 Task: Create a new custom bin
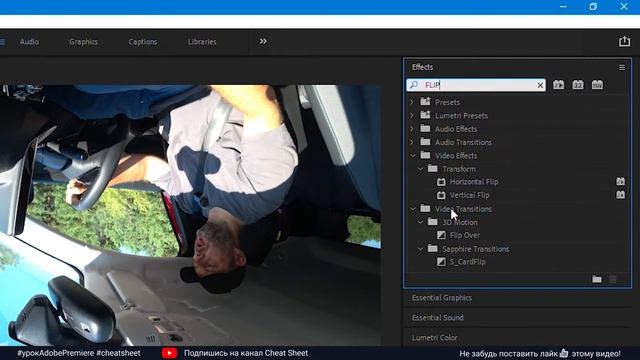[x=597, y=279]
